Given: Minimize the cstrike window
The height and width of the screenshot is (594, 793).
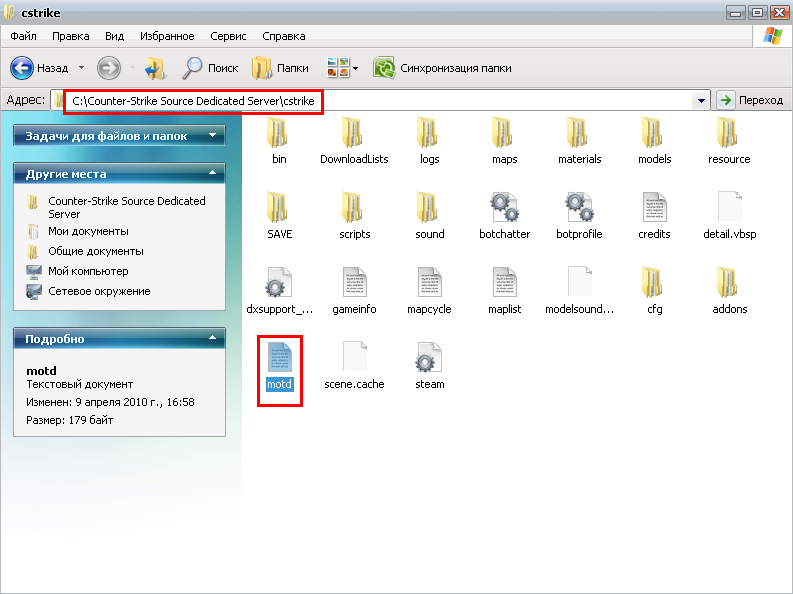Looking at the screenshot, I should (x=736, y=12).
